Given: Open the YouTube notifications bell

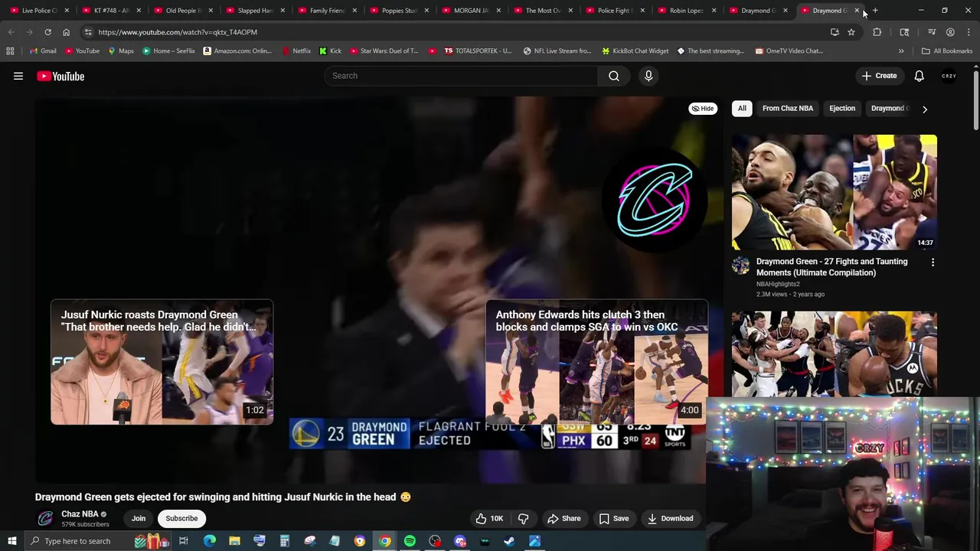Looking at the screenshot, I should [x=919, y=76].
